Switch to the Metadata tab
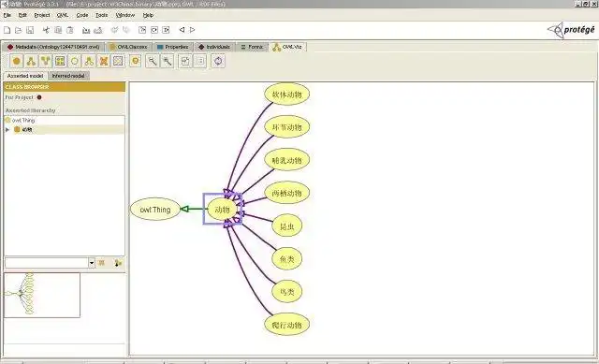Viewport: 599px width, 364px height. pyautogui.click(x=53, y=47)
